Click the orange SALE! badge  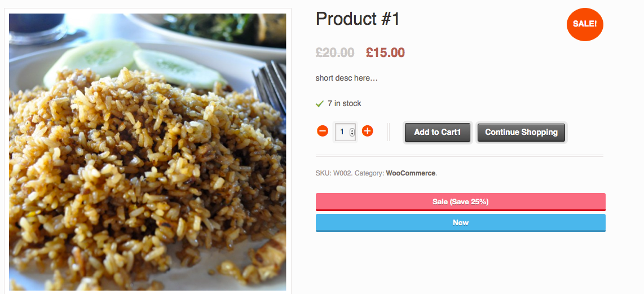[x=585, y=24]
